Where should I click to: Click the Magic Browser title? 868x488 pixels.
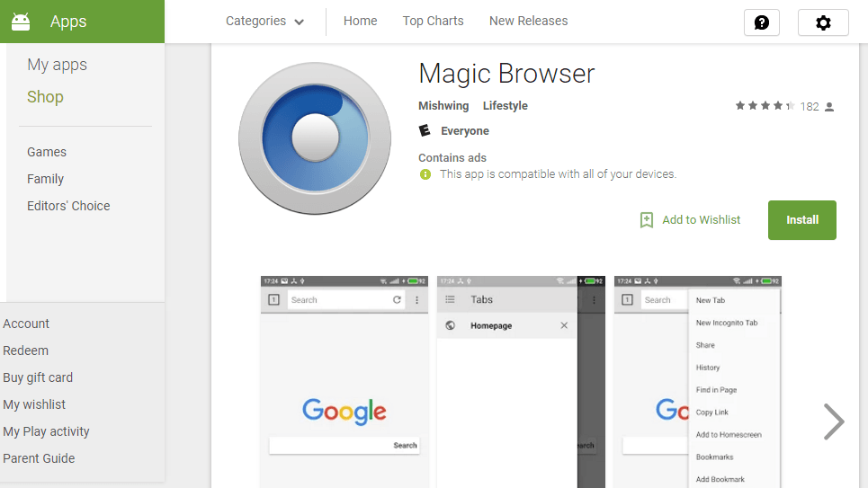(x=506, y=74)
